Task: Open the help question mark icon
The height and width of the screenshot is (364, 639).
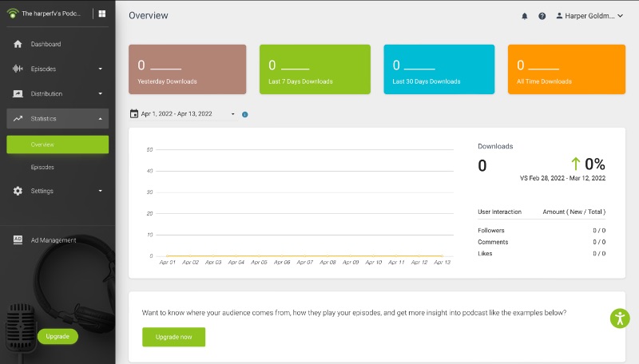Action: (x=542, y=16)
